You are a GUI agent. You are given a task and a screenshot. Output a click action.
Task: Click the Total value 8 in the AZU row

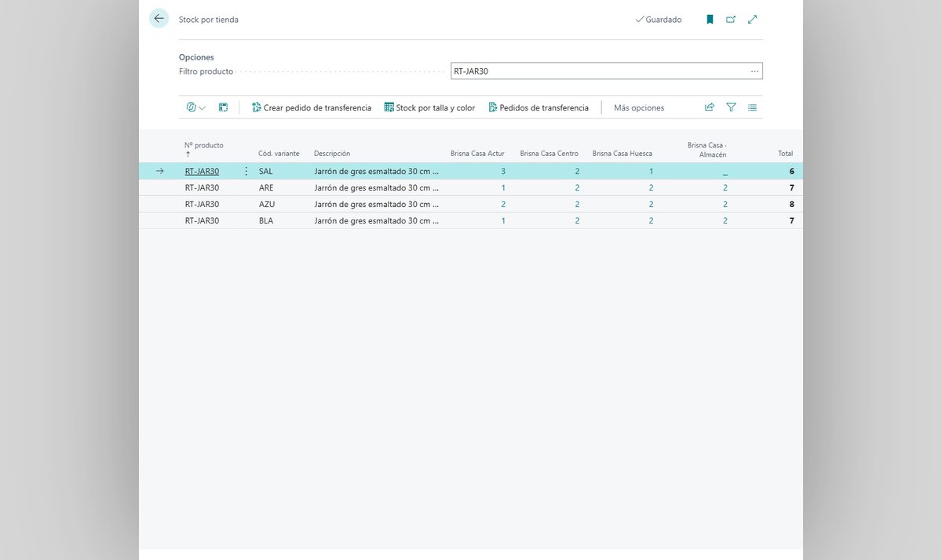coord(791,204)
